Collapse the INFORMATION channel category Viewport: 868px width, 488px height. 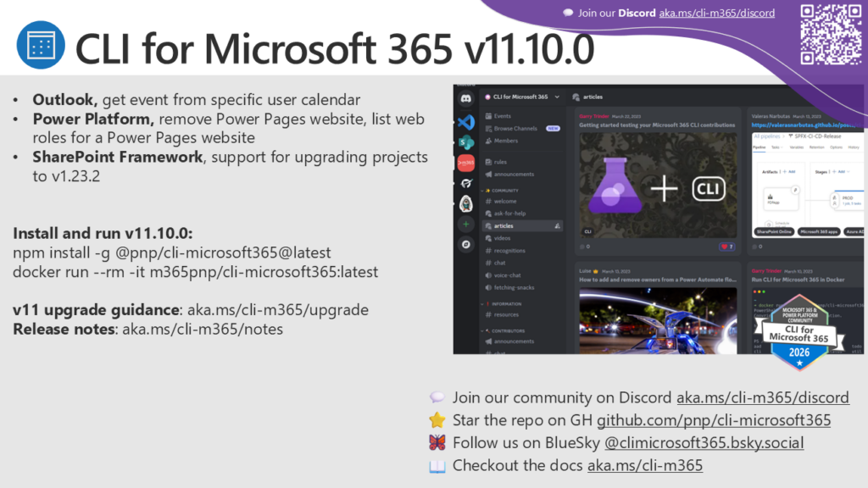503,304
